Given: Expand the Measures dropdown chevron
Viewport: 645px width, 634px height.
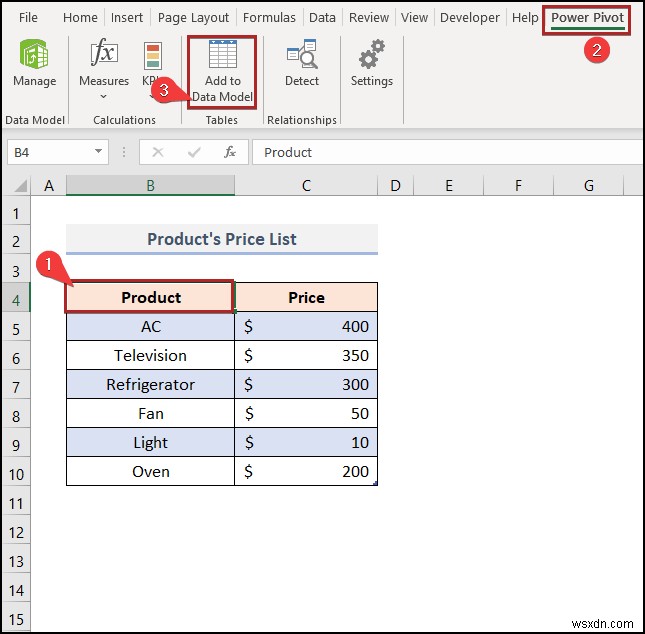Looking at the screenshot, I should 104,96.
